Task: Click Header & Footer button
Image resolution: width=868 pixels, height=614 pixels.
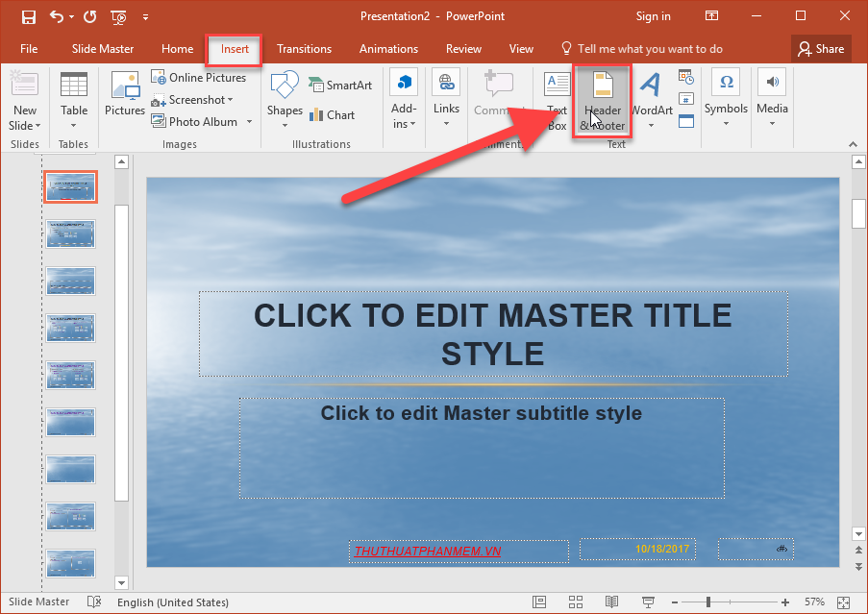Action: click(603, 101)
